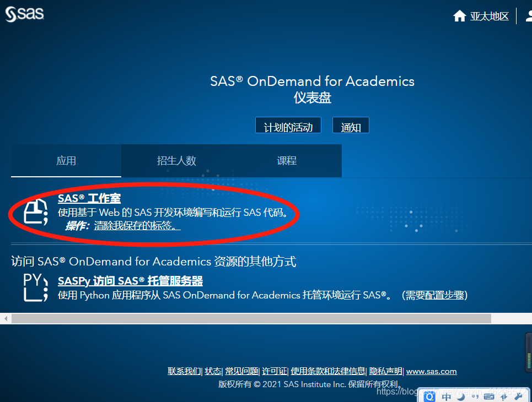The height and width of the screenshot is (402, 532).
Task: Click the page title SAS® OnDemand for Academics
Action: 312,82
